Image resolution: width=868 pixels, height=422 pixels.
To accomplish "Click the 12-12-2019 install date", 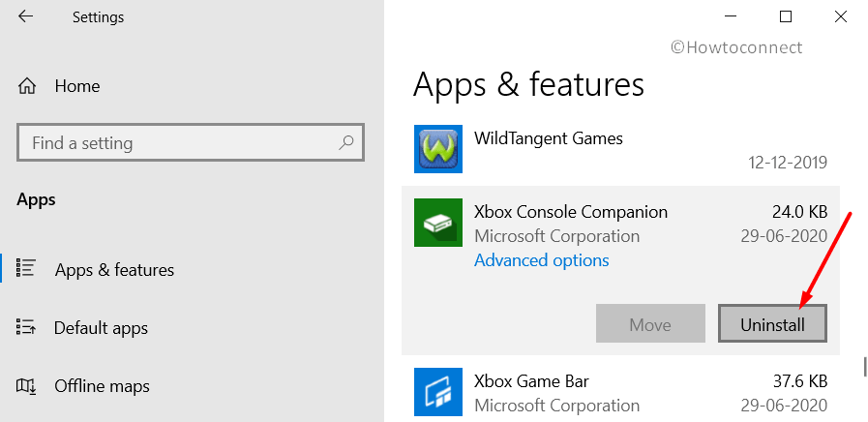I will pos(788,163).
